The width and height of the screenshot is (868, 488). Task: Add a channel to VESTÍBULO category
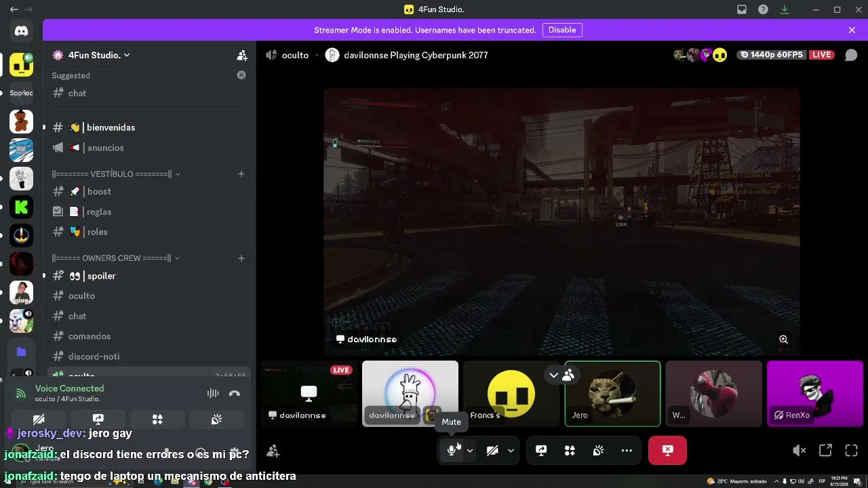241,174
